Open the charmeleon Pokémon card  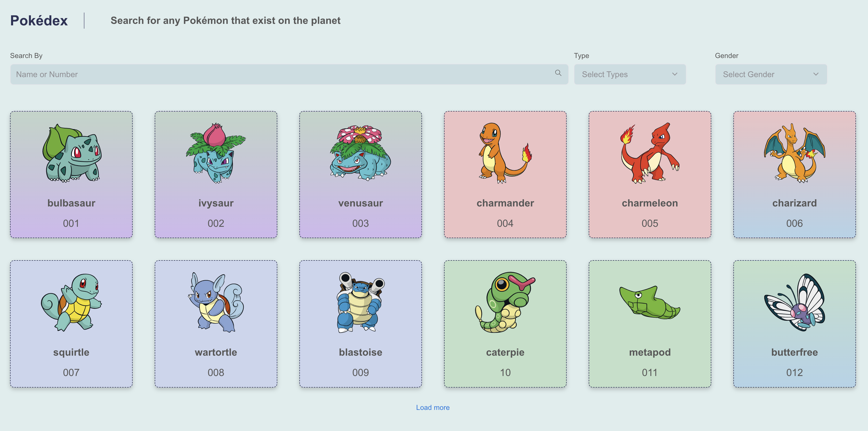tap(650, 175)
